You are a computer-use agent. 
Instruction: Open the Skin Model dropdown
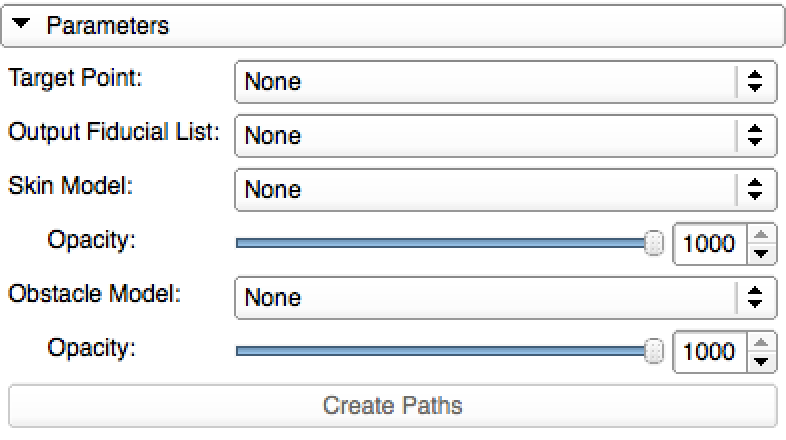click(x=490, y=190)
